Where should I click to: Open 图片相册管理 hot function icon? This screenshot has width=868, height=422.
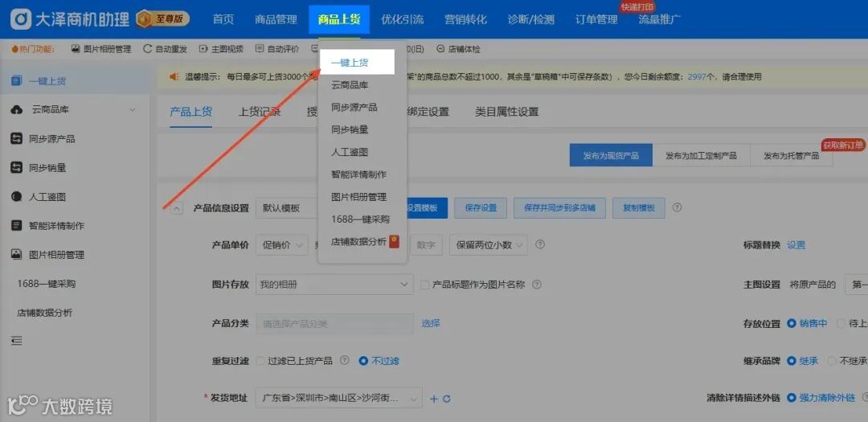(76, 49)
